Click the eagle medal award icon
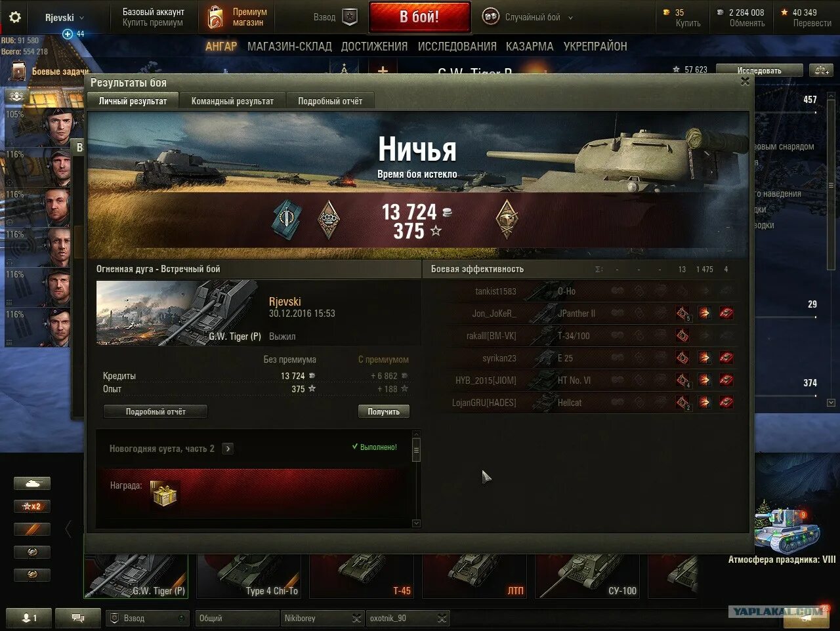Image resolution: width=840 pixels, height=631 pixels. click(506, 220)
